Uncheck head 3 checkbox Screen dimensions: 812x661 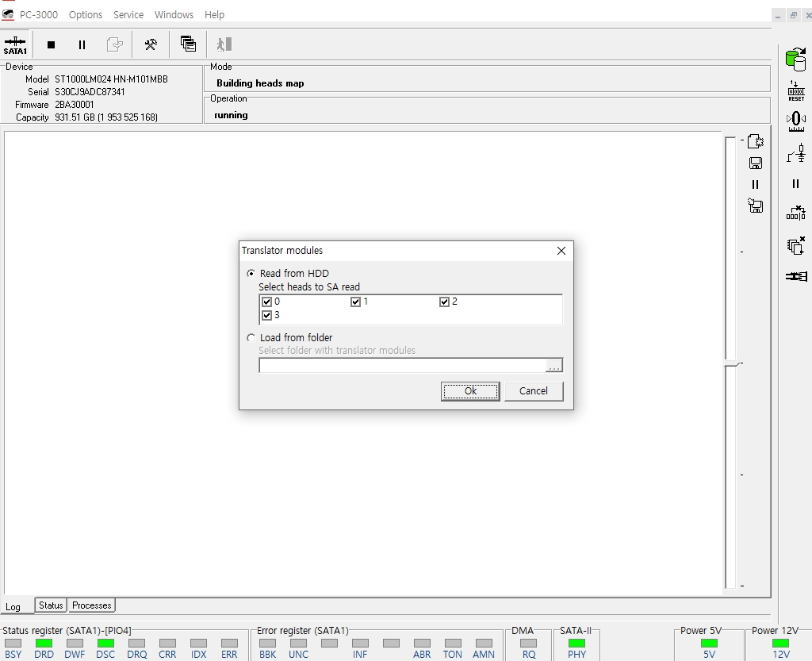[x=267, y=315]
